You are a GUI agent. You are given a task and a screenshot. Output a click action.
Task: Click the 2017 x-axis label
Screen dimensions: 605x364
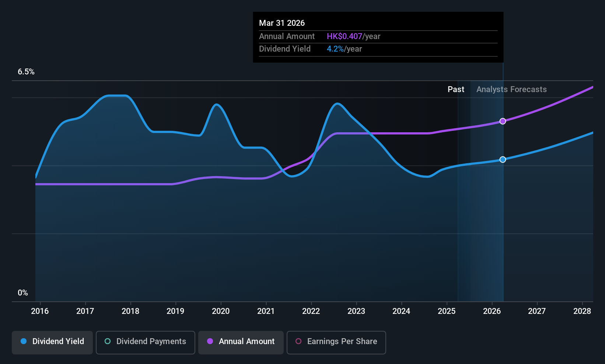click(x=85, y=311)
